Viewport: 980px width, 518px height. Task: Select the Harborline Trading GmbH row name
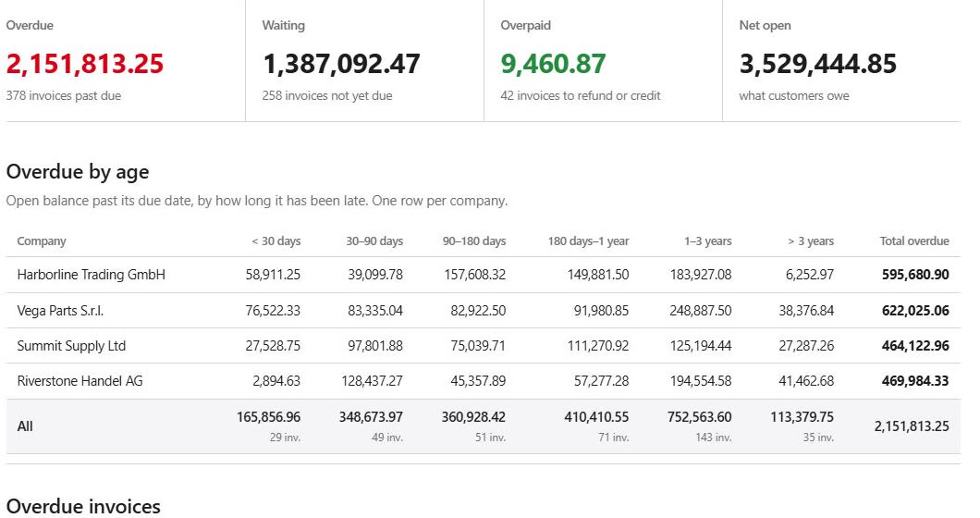92,275
